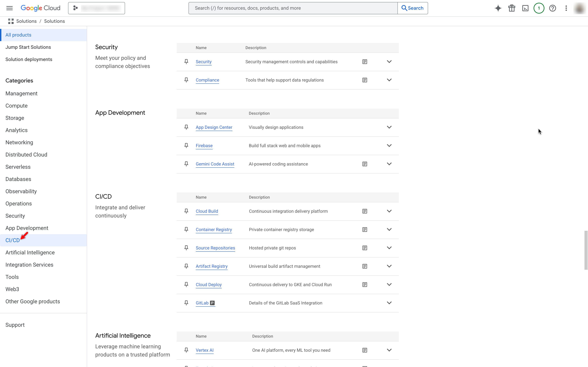Toggle pin for Artifact Registry

[186, 266]
